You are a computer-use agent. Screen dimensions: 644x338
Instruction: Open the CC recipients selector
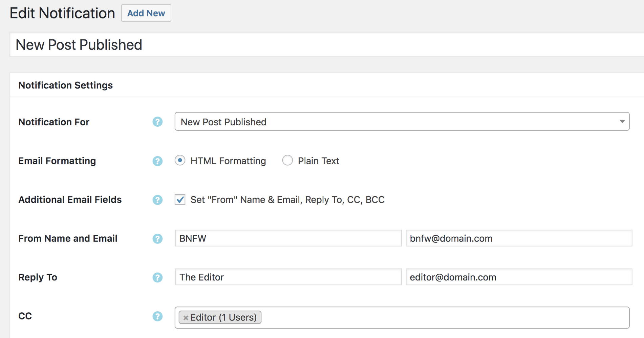tap(406, 317)
